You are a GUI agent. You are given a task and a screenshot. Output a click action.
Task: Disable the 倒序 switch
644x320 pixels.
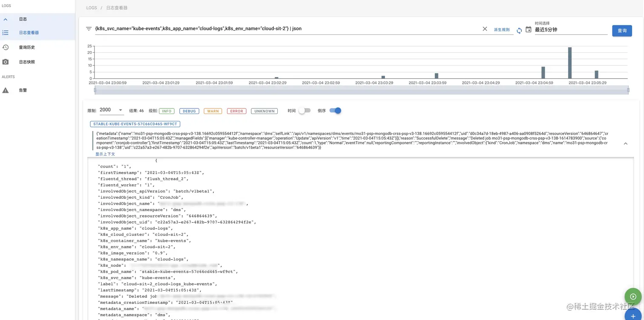pyautogui.click(x=335, y=111)
